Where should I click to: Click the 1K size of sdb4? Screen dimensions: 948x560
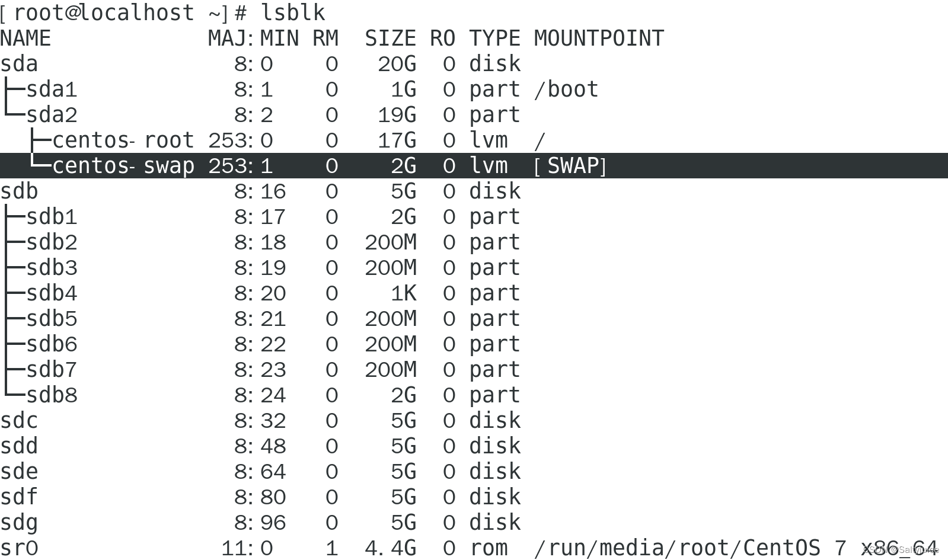(404, 293)
